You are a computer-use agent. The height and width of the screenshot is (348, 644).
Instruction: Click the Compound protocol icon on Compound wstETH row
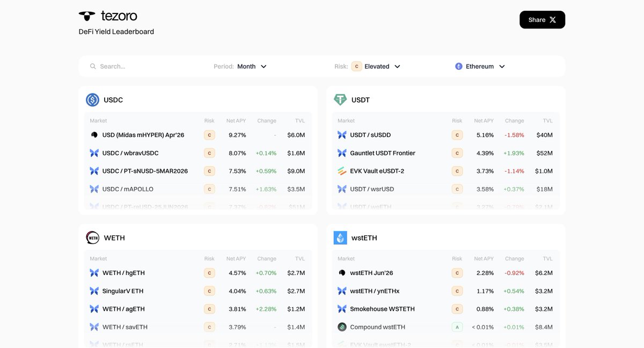pyautogui.click(x=342, y=327)
